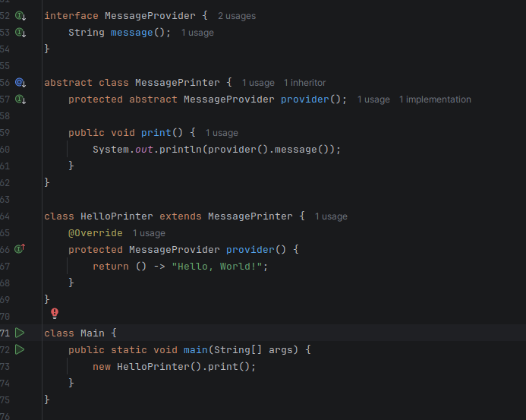
Task: Click the implemented-interface gutter icon beside MessageProvider
Action: click(x=20, y=16)
